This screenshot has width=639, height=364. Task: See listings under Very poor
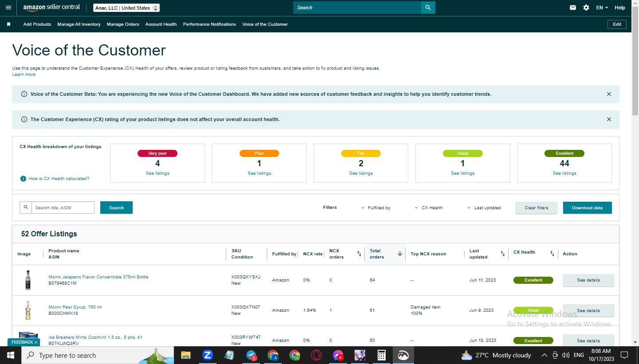(x=158, y=173)
